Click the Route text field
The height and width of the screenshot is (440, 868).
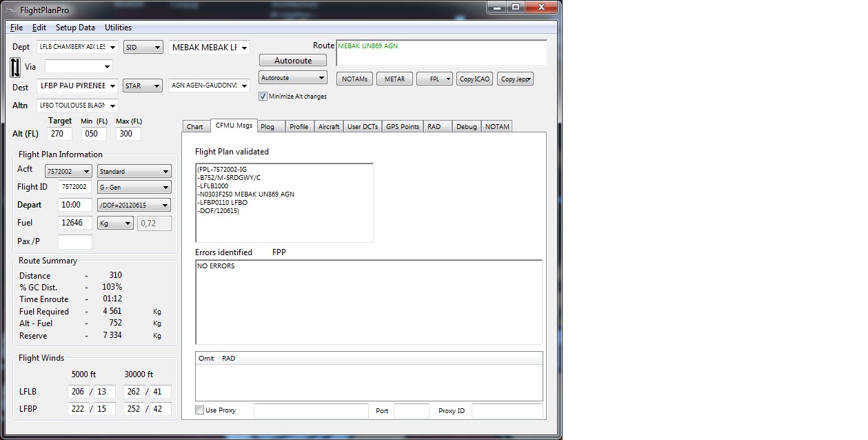pyautogui.click(x=441, y=53)
